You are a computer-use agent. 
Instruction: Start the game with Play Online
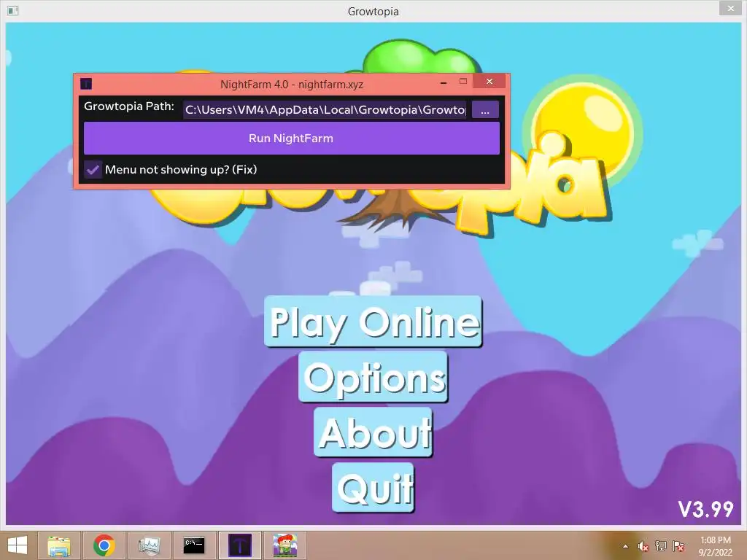pyautogui.click(x=373, y=321)
